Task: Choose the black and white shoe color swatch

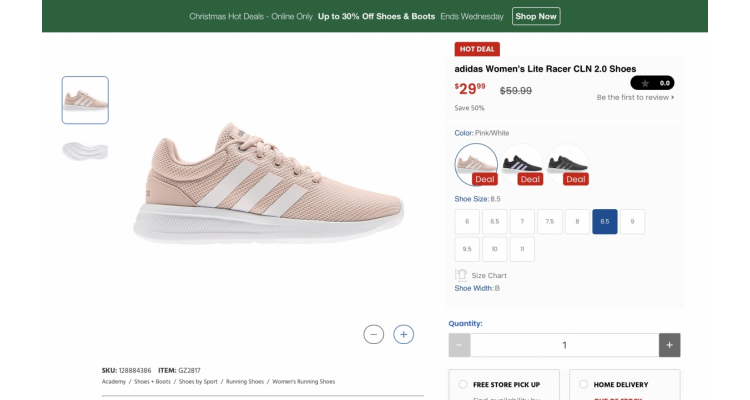Action: tap(521, 165)
